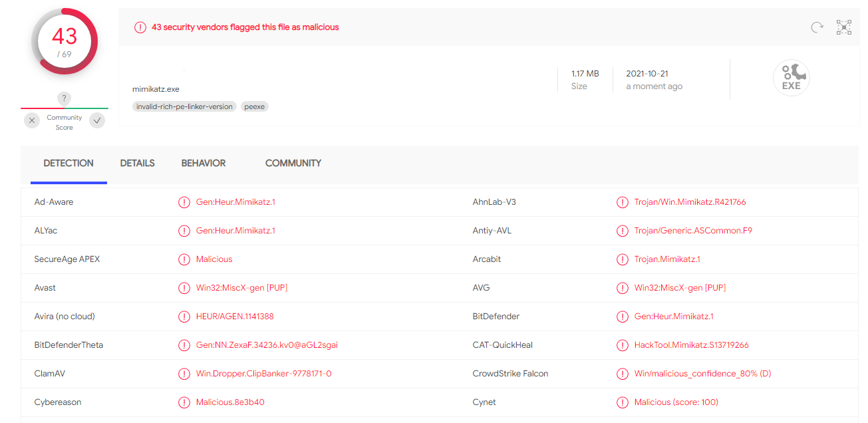Click the 43/69 detection score gauge
Screen dimensions: 868x423
[64, 41]
